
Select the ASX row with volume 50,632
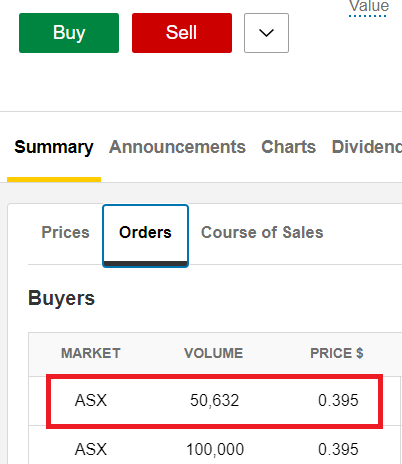(215, 401)
